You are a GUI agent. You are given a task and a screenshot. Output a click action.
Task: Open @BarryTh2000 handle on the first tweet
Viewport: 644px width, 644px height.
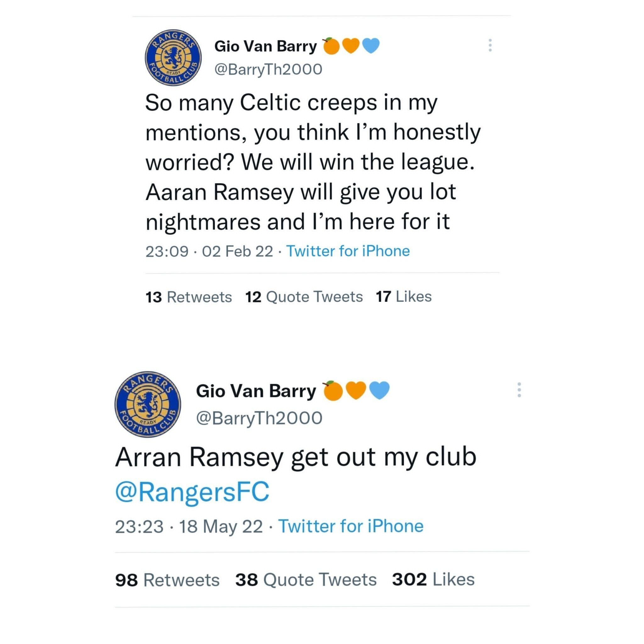point(268,69)
